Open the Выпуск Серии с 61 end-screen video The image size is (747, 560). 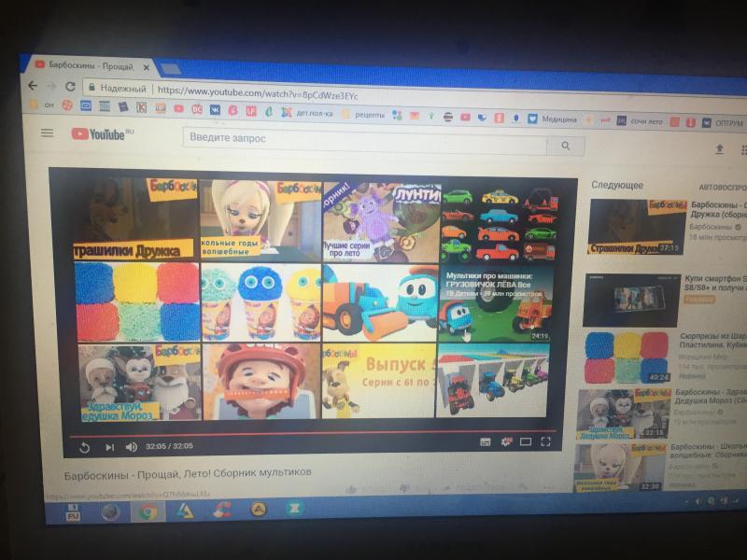[x=379, y=381]
